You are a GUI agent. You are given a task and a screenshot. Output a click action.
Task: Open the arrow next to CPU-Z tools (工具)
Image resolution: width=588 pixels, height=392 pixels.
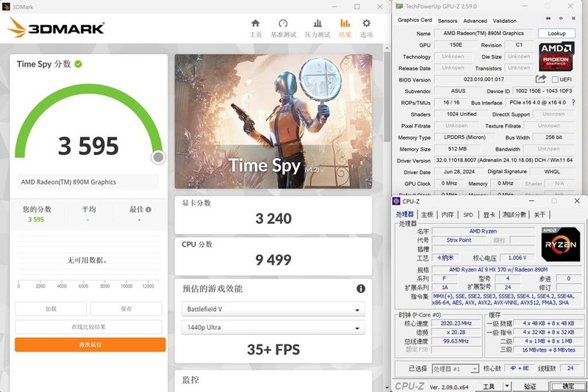click(509, 386)
